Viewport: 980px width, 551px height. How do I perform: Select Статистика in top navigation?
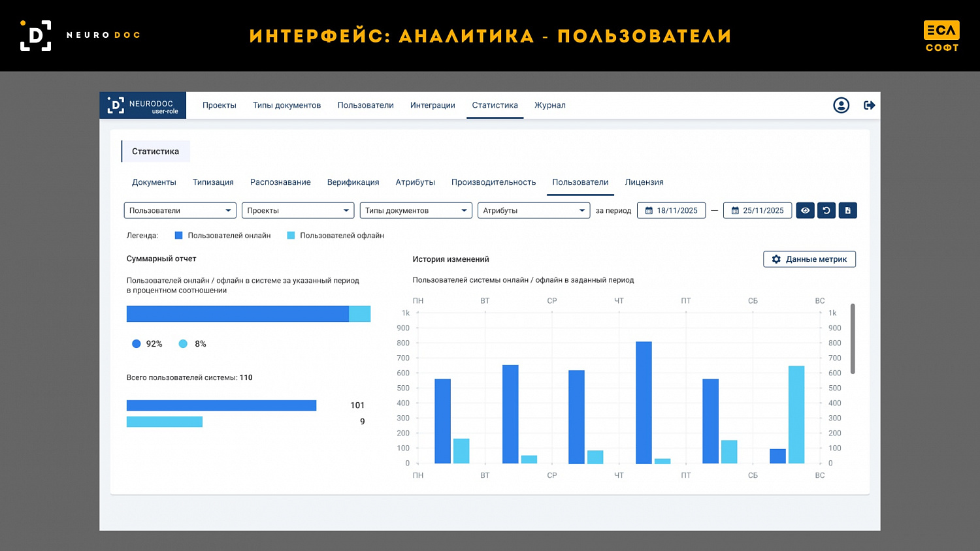(495, 105)
